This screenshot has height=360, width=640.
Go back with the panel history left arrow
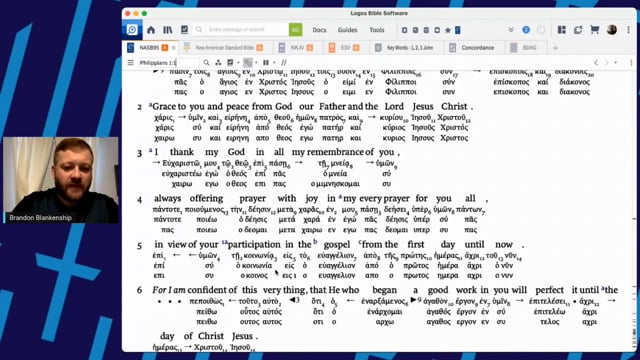point(596,63)
